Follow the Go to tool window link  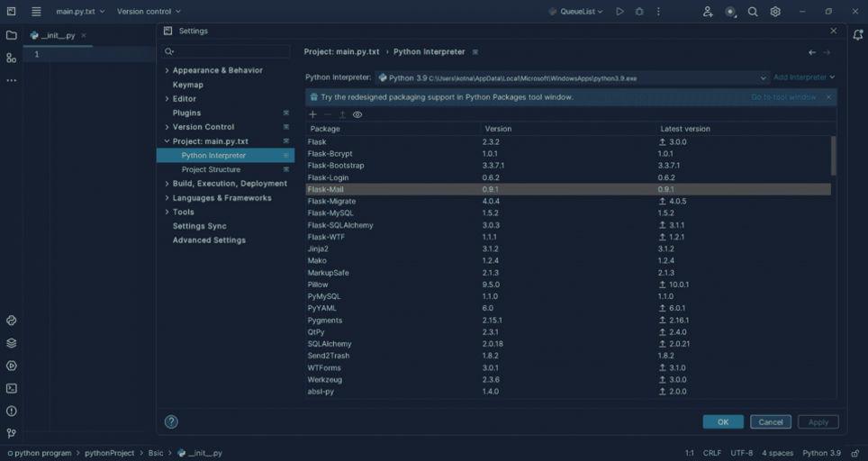tap(783, 97)
